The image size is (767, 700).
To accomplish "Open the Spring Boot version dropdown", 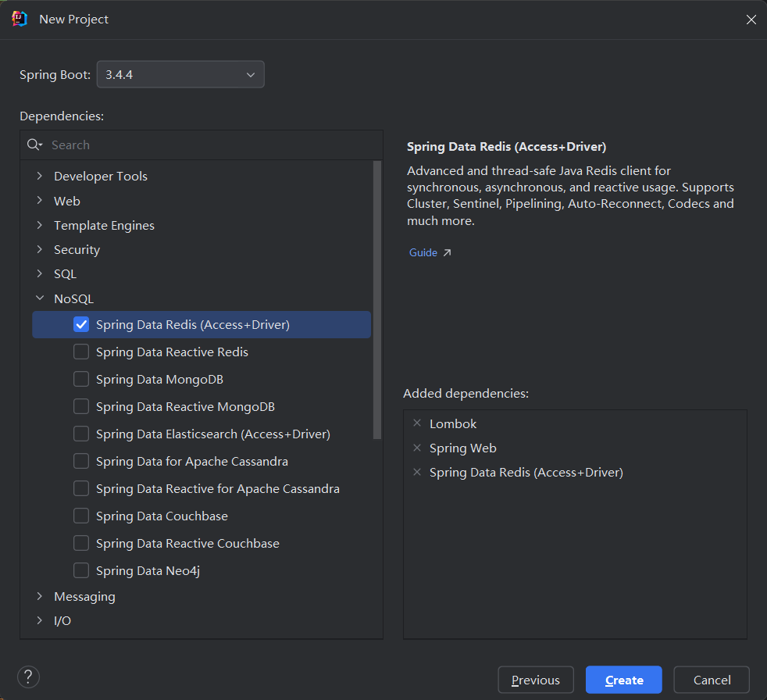I will [180, 74].
